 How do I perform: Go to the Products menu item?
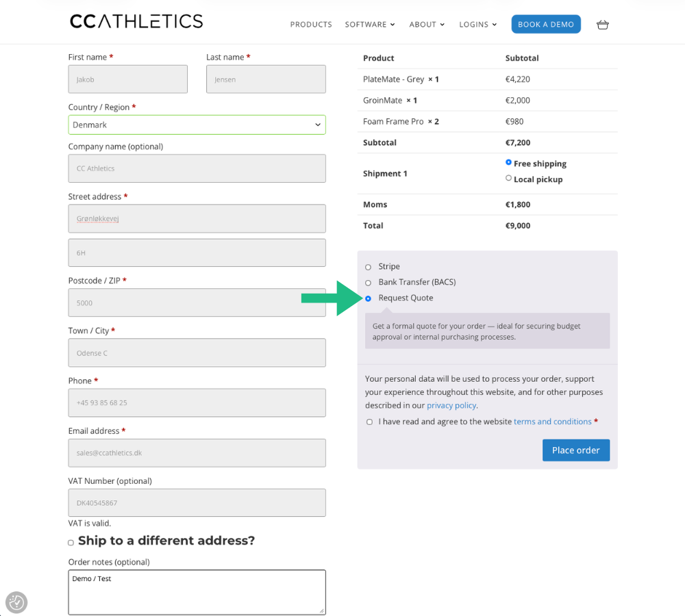311,25
